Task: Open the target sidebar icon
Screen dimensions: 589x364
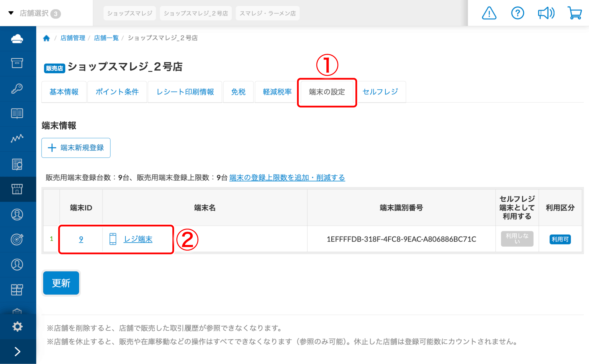Action: tap(17, 240)
